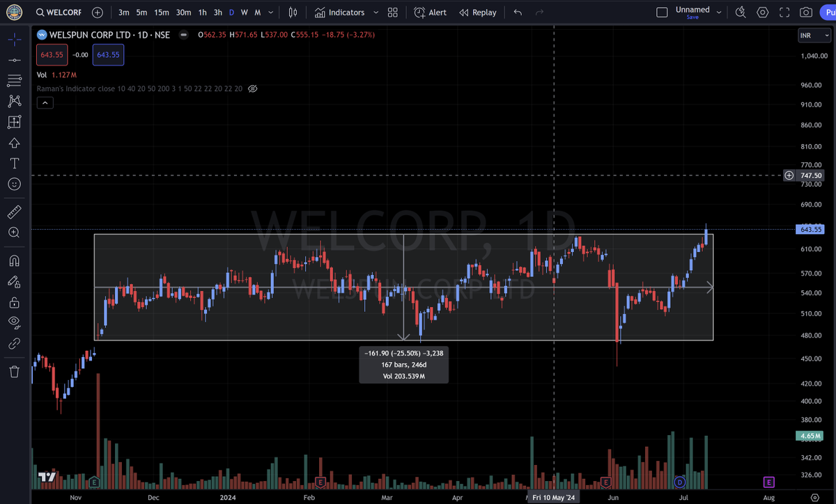Viewport: 836px width, 504px height.
Task: Select the crosshair cursor tool
Action: click(x=14, y=39)
